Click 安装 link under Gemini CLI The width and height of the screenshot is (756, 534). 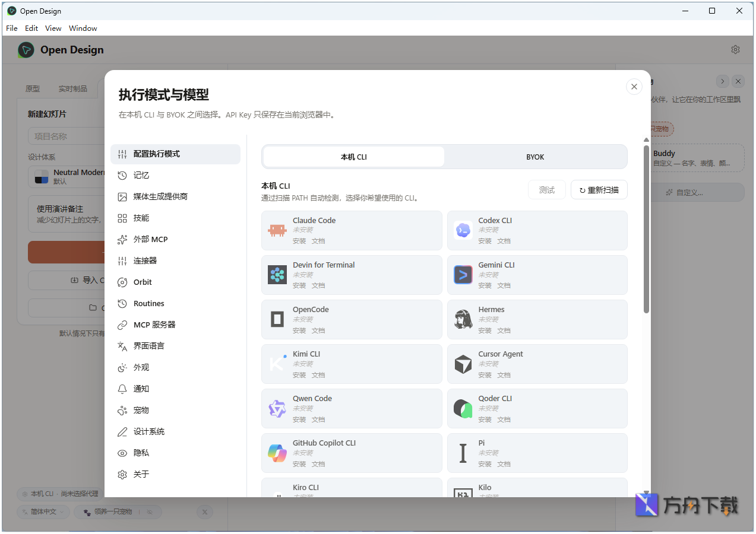coord(485,285)
